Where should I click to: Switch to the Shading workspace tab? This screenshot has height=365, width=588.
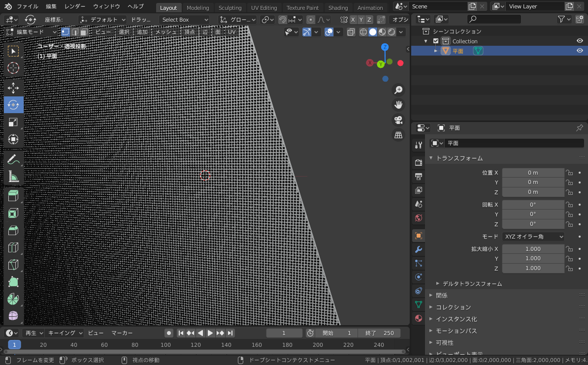pyautogui.click(x=338, y=7)
